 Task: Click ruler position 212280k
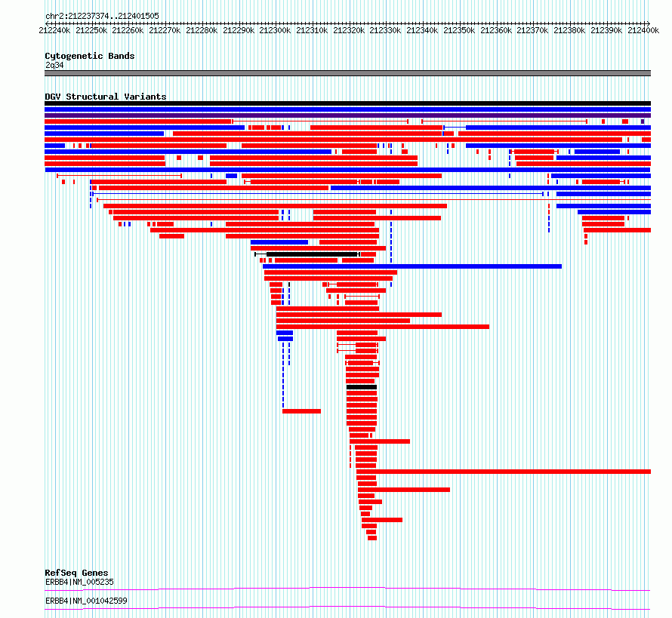[x=202, y=30]
